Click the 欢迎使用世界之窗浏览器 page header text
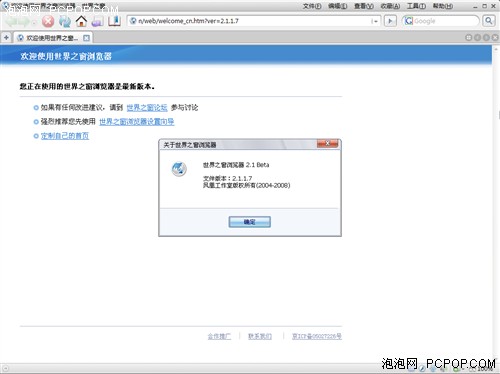The height and width of the screenshot is (374, 500). (x=66, y=56)
